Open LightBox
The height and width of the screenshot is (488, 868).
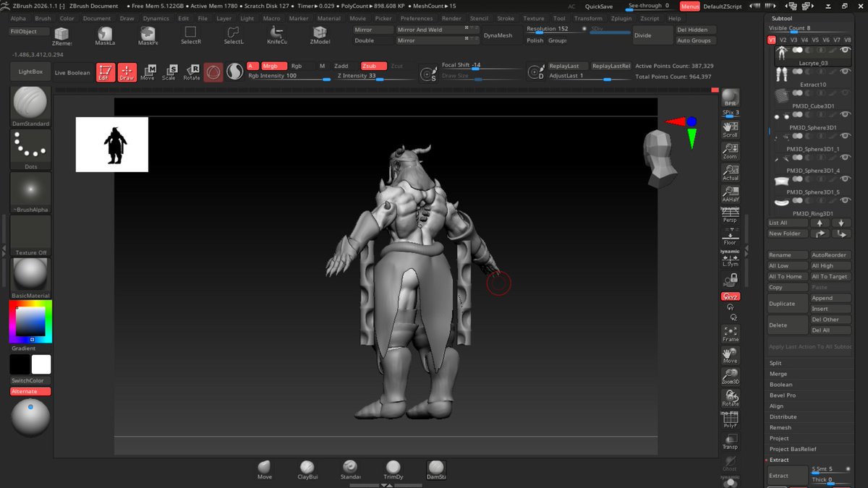pos(30,72)
